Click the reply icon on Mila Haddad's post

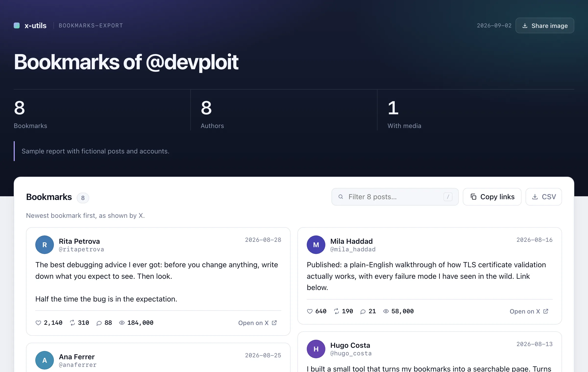363,312
